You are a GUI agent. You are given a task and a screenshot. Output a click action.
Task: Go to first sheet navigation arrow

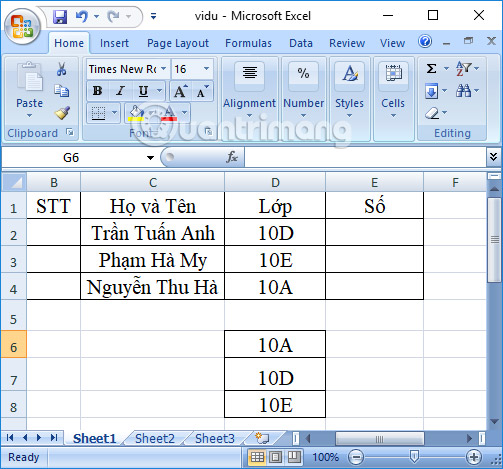(x=10, y=438)
